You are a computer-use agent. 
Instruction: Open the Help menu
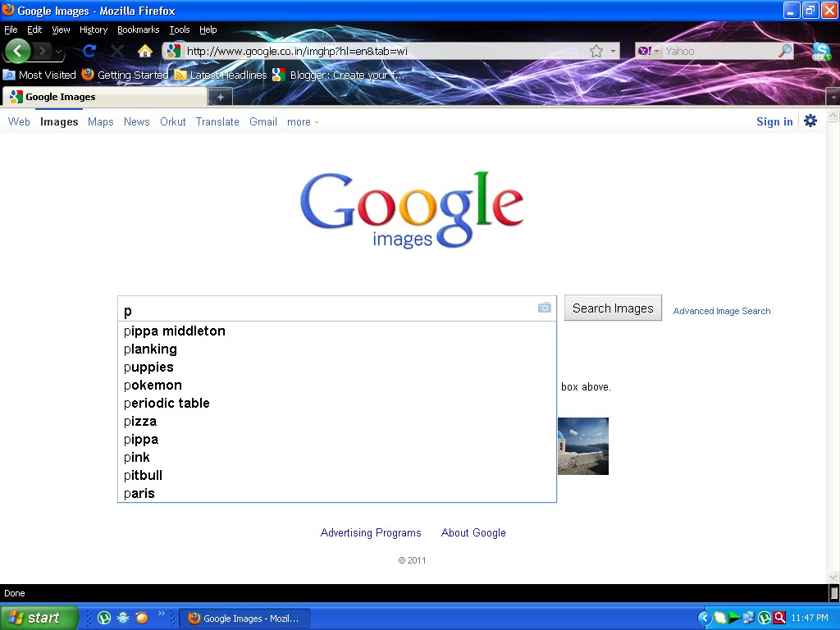[208, 30]
